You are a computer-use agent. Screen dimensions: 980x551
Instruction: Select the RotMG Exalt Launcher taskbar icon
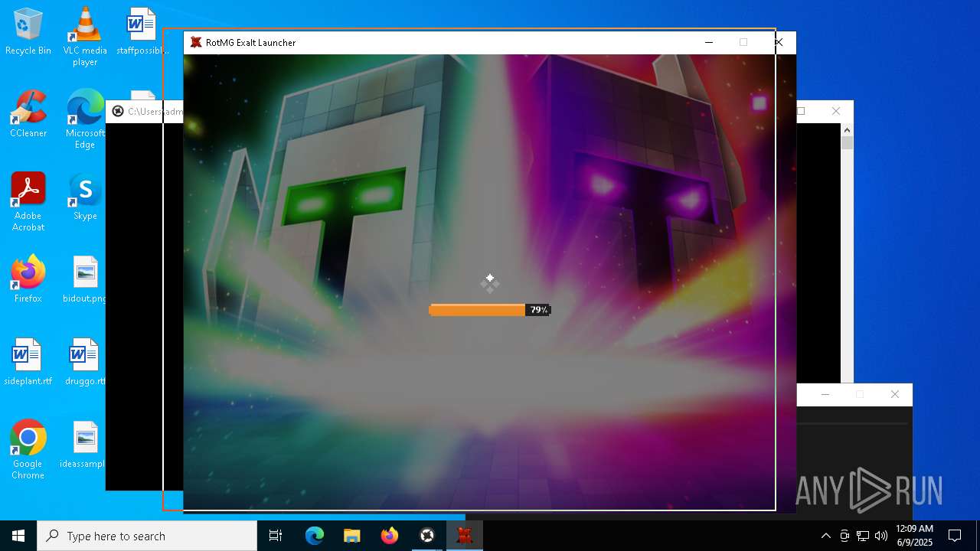(465, 536)
